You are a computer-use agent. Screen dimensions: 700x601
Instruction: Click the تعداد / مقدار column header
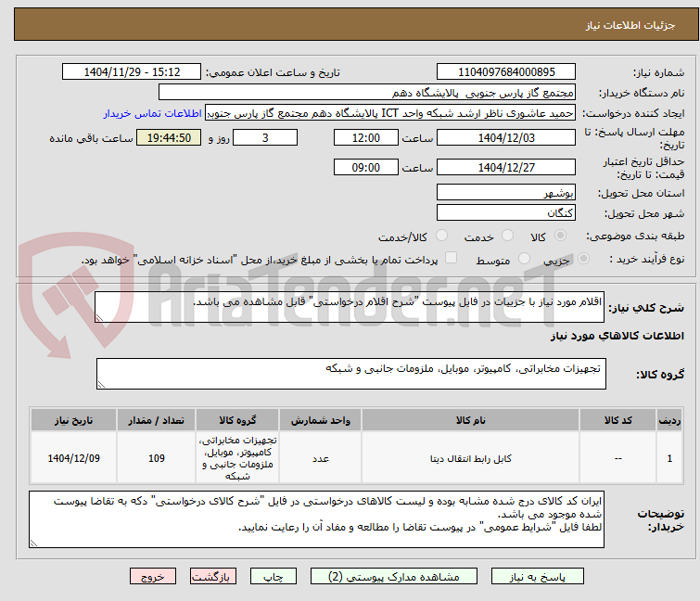(156, 420)
